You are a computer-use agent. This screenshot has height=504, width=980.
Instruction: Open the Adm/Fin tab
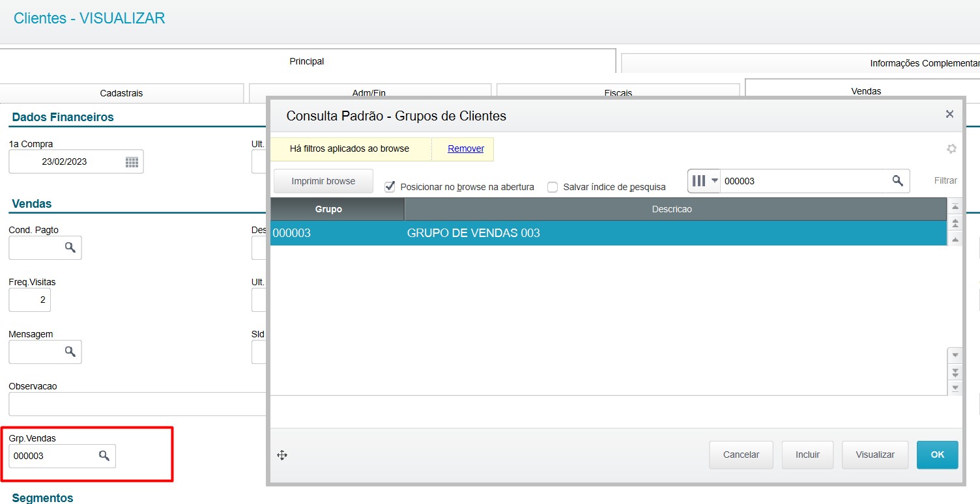369,93
